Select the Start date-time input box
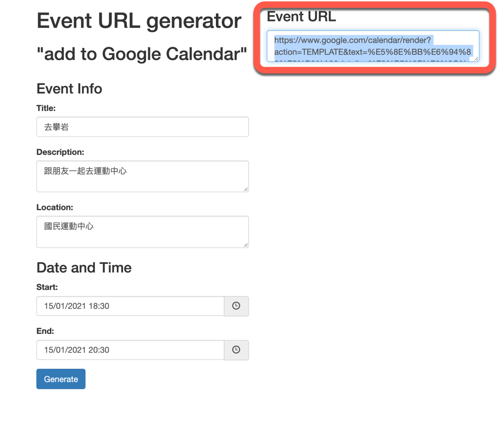504x425 pixels. [130, 306]
